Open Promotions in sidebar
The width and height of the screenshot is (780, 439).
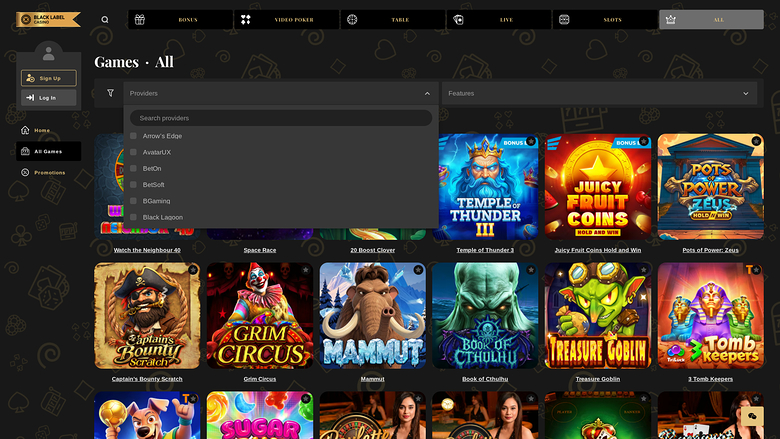[x=48, y=173]
